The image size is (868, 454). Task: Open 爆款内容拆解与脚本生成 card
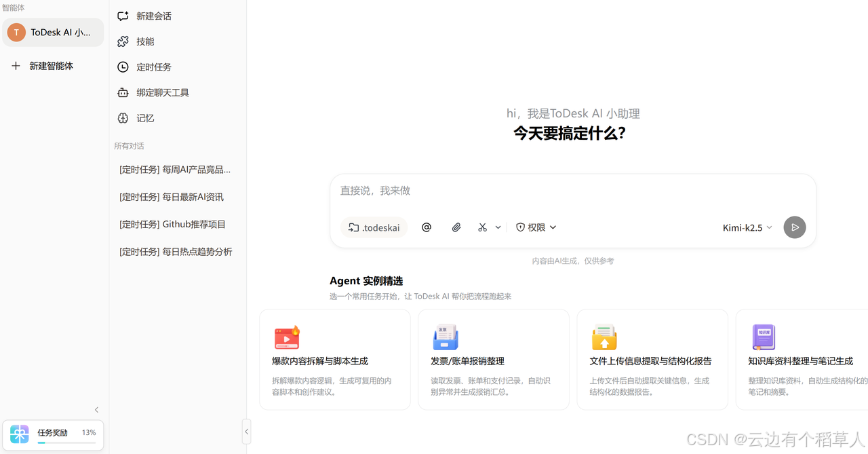click(x=335, y=360)
